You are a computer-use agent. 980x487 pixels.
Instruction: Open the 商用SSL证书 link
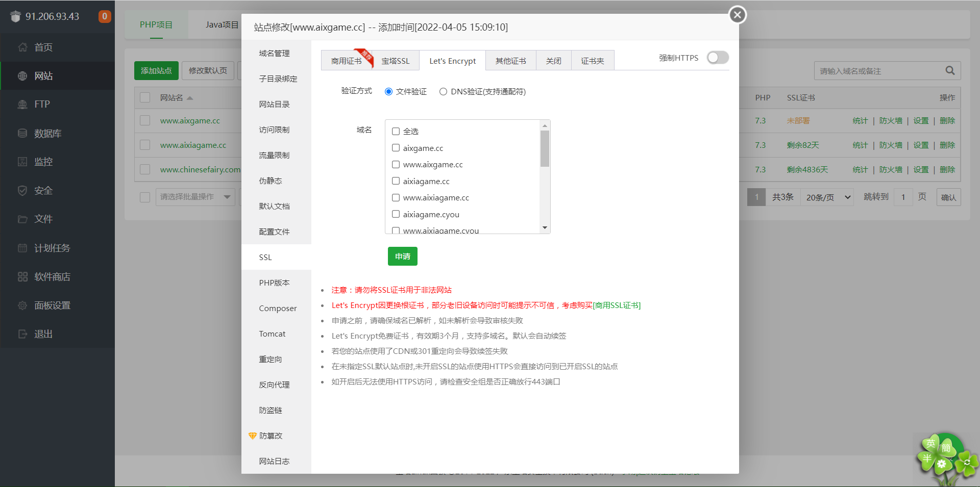(617, 305)
